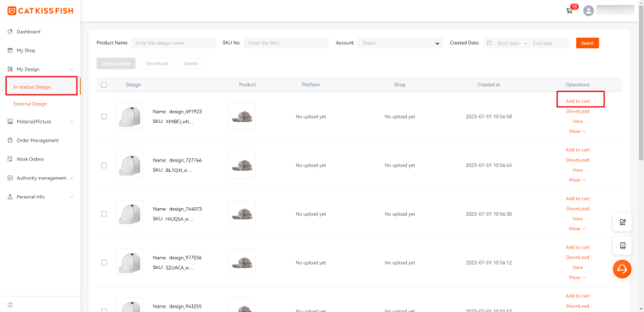The width and height of the screenshot is (644, 312).
Task: Click the Download button above the table
Action: pos(157,64)
